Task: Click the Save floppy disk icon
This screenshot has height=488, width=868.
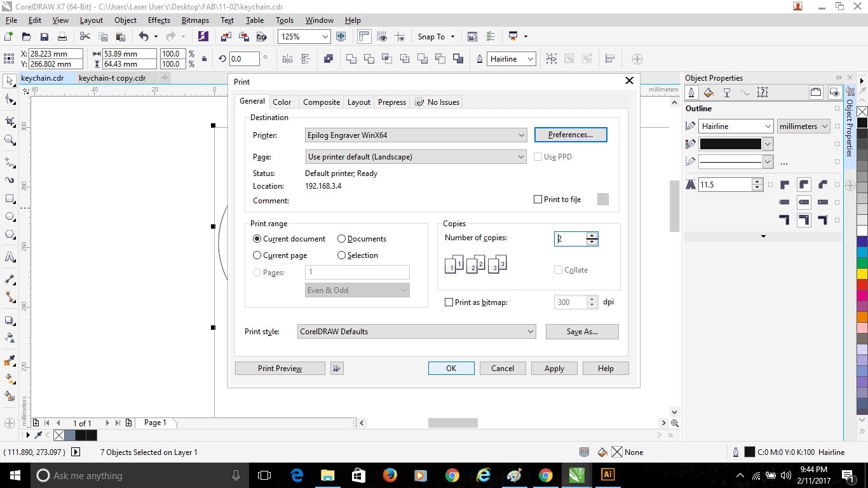Action: point(44,37)
